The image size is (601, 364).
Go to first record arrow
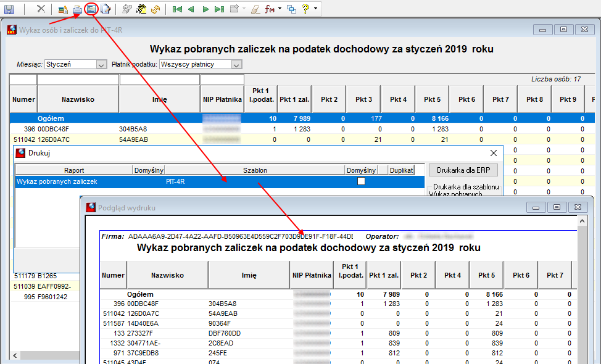click(x=177, y=9)
